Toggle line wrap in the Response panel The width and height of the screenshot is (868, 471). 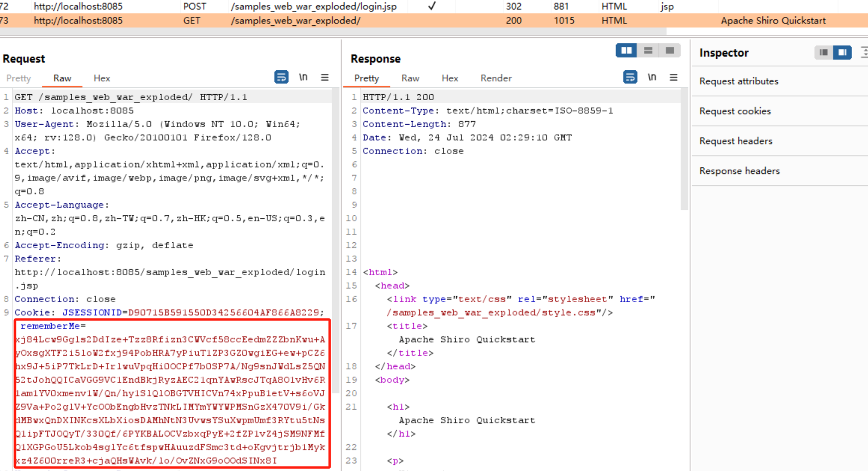630,77
